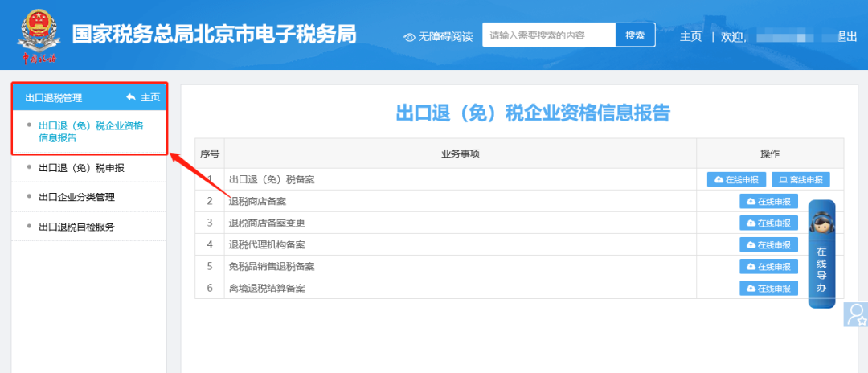Click the 退税商店备案 row text
Image resolution: width=868 pixels, height=373 pixels.
(x=257, y=202)
